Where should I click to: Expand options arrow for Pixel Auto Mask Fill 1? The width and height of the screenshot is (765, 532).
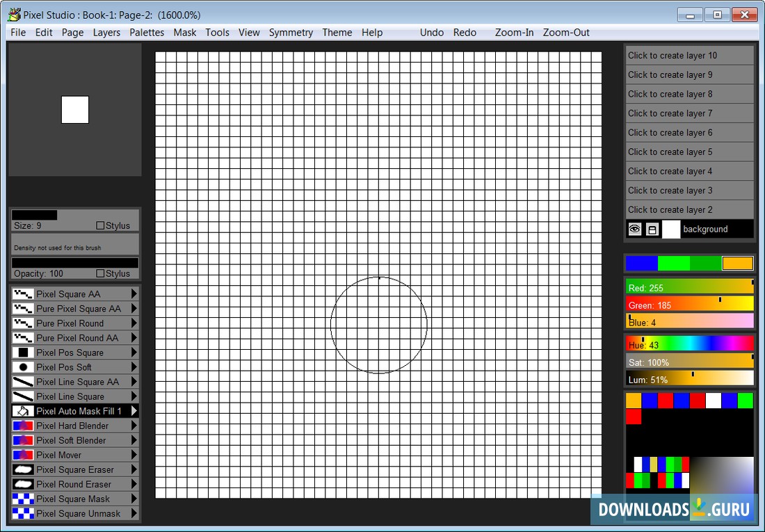(x=134, y=411)
